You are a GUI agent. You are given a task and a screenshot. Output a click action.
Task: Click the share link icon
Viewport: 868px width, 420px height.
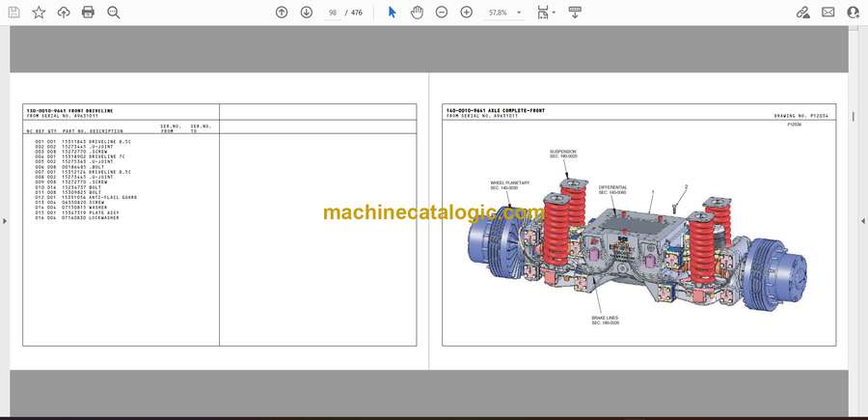click(802, 13)
